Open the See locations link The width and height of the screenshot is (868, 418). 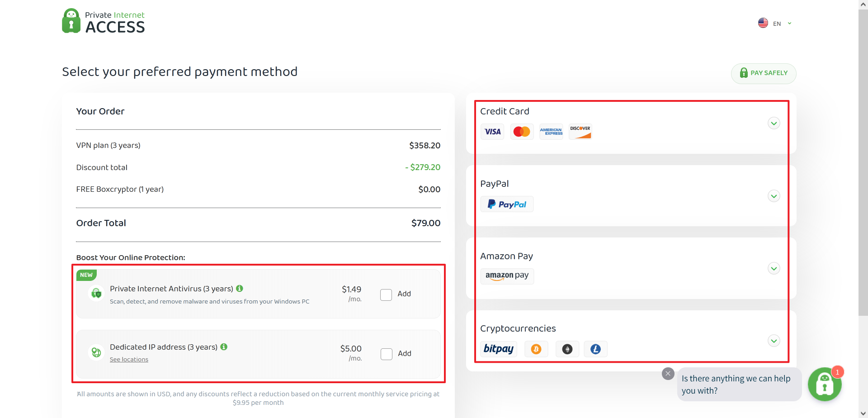pyautogui.click(x=129, y=359)
